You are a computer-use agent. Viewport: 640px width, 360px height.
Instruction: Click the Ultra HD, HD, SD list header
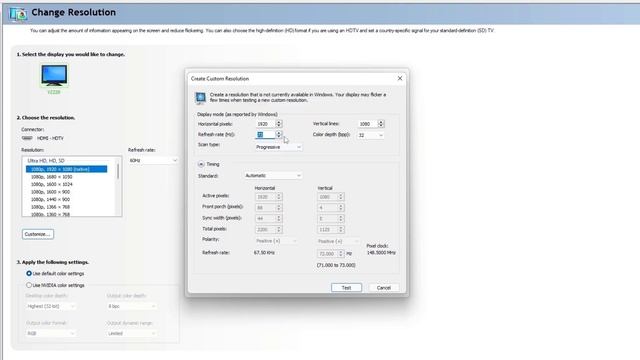coord(46,161)
